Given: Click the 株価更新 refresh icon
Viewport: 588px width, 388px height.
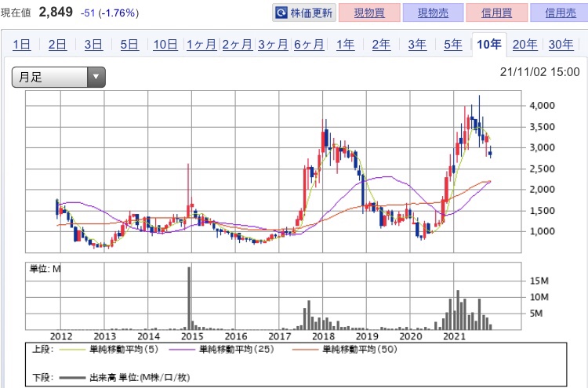Looking at the screenshot, I should pos(281,13).
